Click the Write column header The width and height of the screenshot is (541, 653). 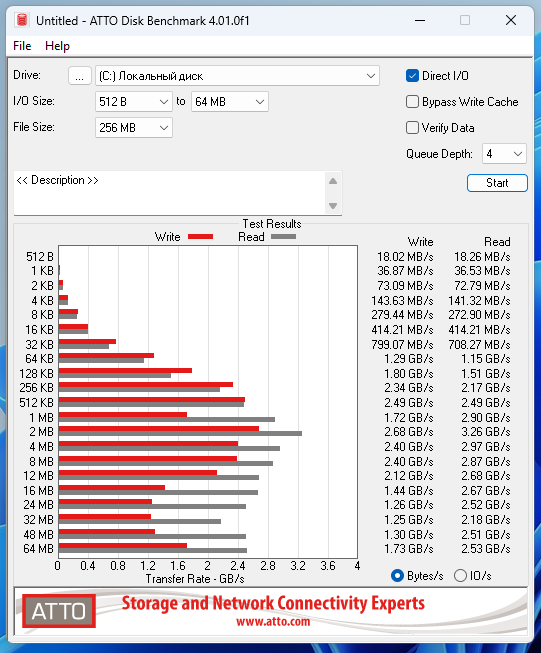point(420,242)
